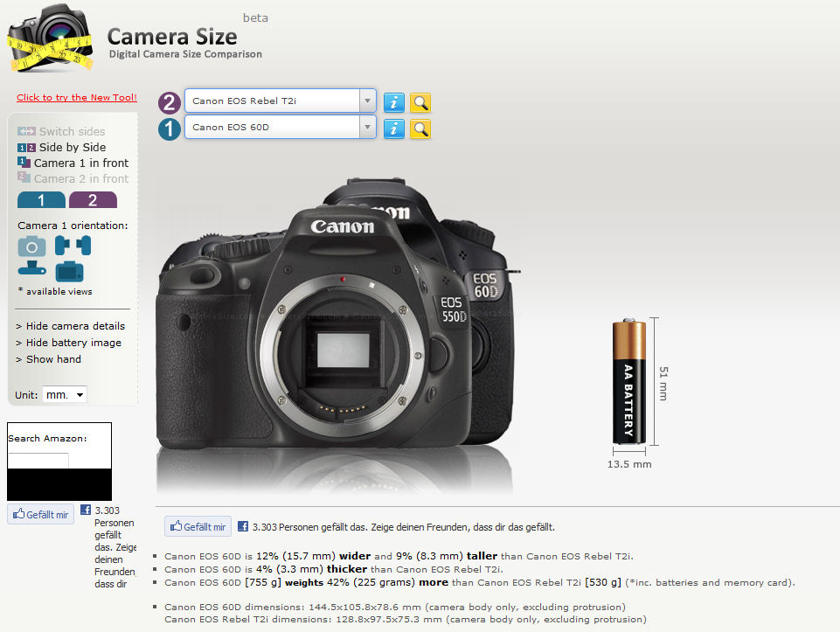Click Camera 1 in front icon
This screenshot has width=840, height=632.
24,163
